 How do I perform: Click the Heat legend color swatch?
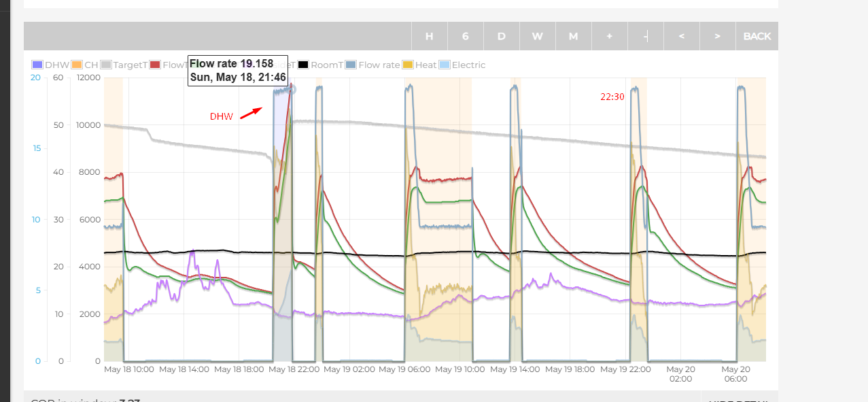(x=408, y=65)
